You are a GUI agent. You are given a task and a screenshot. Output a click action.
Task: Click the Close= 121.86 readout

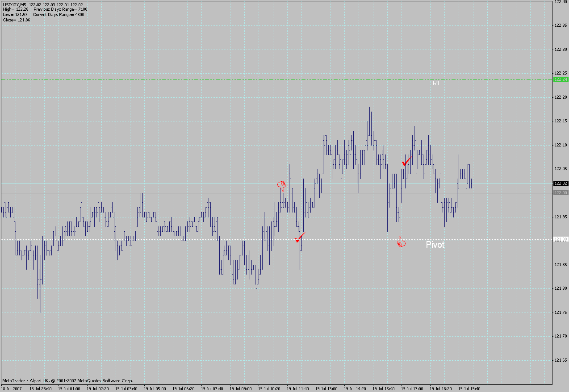click(17, 20)
